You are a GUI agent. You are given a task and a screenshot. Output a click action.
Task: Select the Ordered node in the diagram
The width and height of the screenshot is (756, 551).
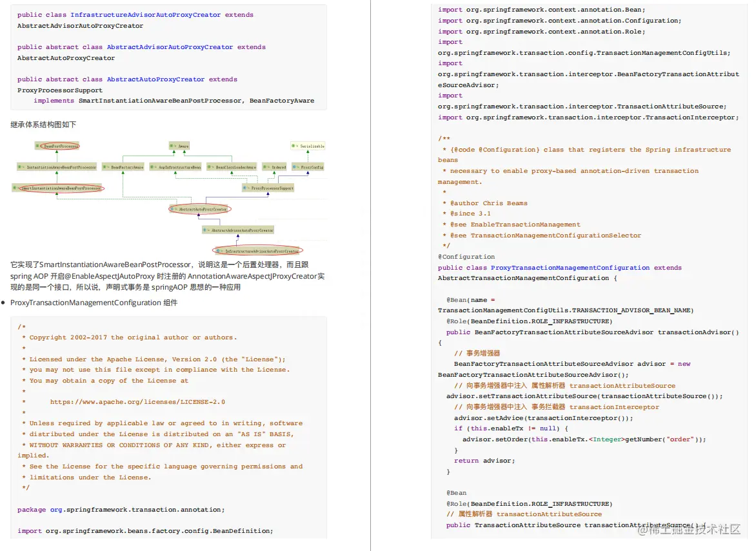[x=275, y=167]
